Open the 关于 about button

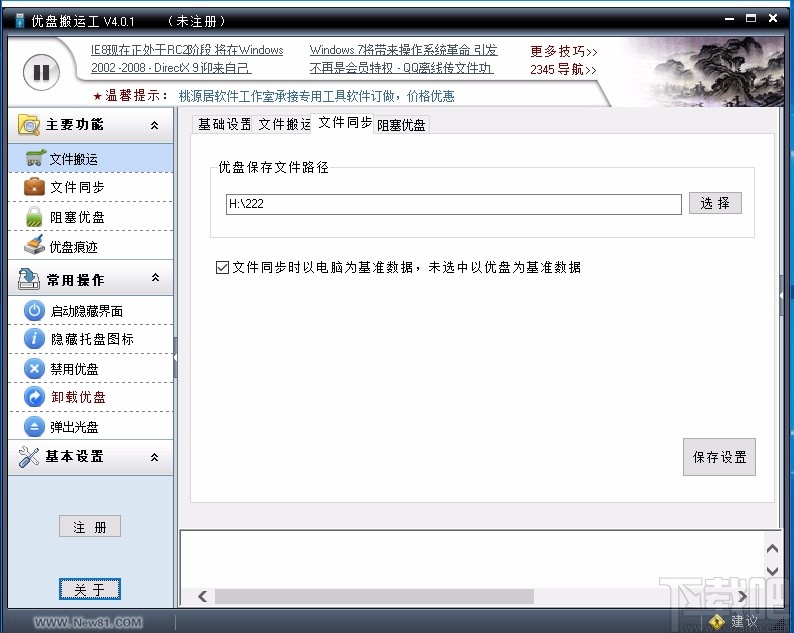pyautogui.click(x=90, y=589)
